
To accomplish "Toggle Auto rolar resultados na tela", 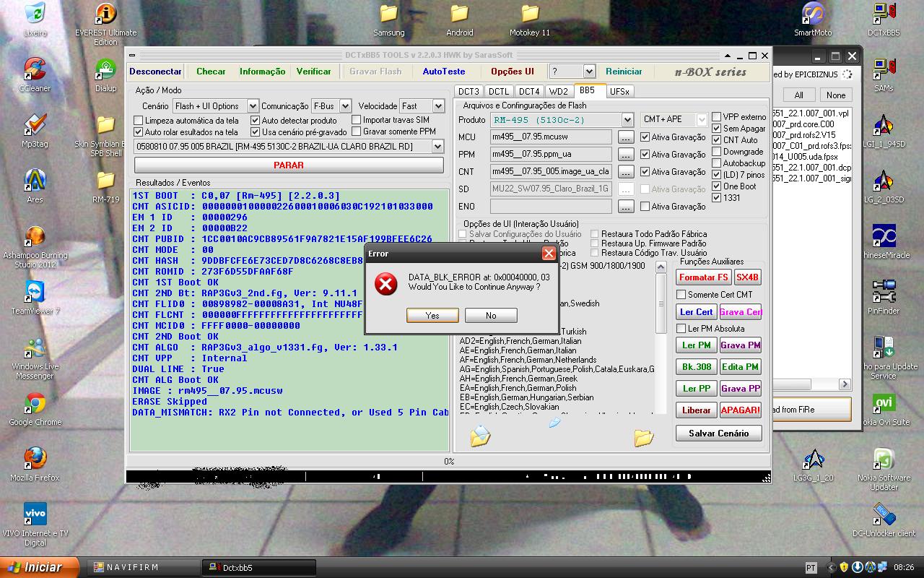I will [x=139, y=132].
